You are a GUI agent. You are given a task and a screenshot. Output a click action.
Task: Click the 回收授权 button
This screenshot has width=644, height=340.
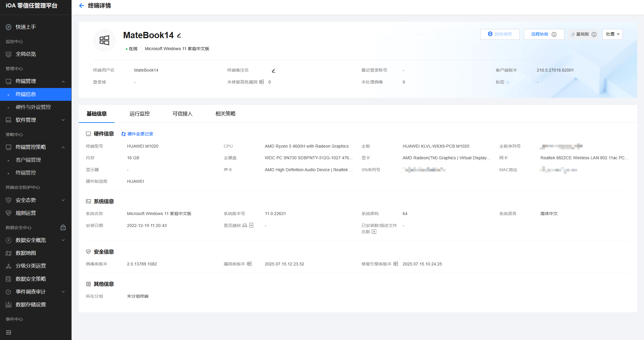click(x=500, y=34)
